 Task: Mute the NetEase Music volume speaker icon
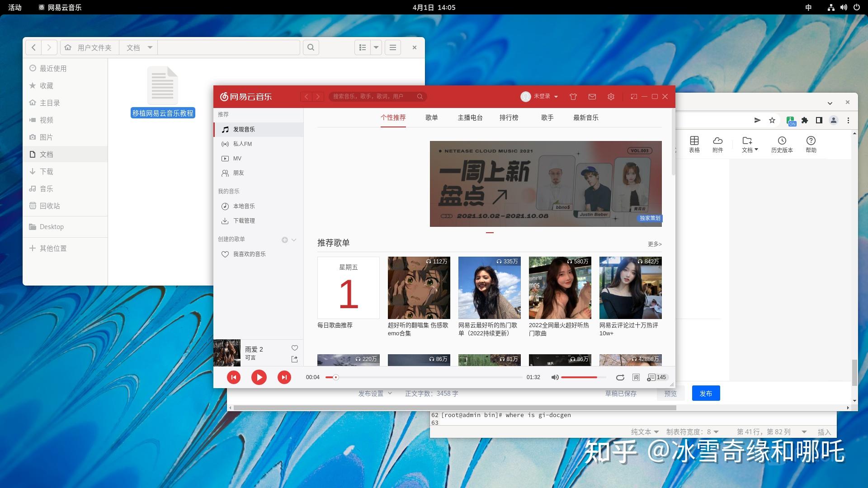[555, 377]
